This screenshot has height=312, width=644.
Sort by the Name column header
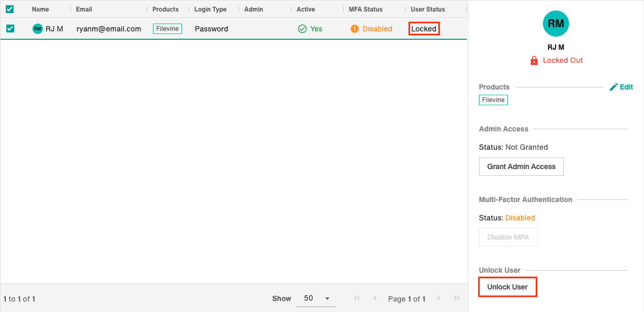point(40,9)
